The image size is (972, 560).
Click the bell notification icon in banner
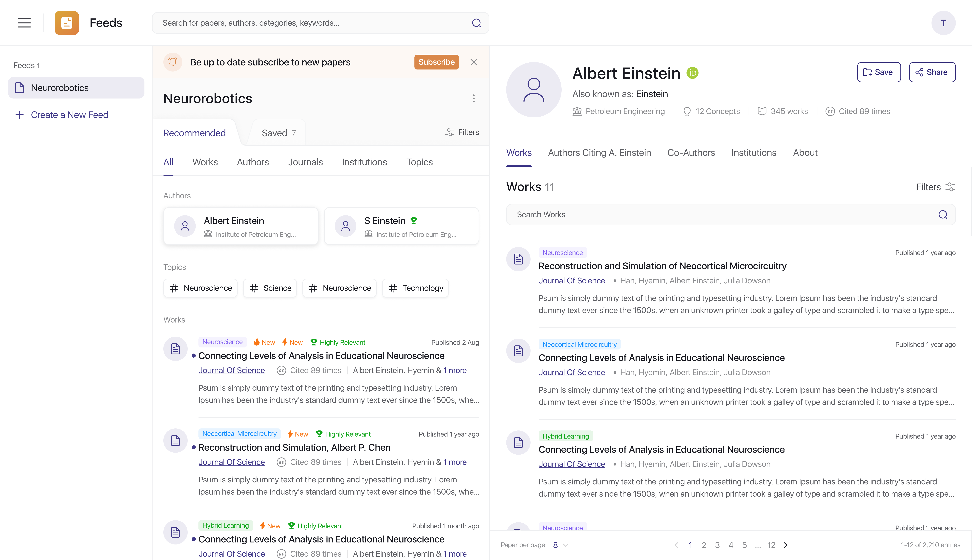pyautogui.click(x=173, y=62)
